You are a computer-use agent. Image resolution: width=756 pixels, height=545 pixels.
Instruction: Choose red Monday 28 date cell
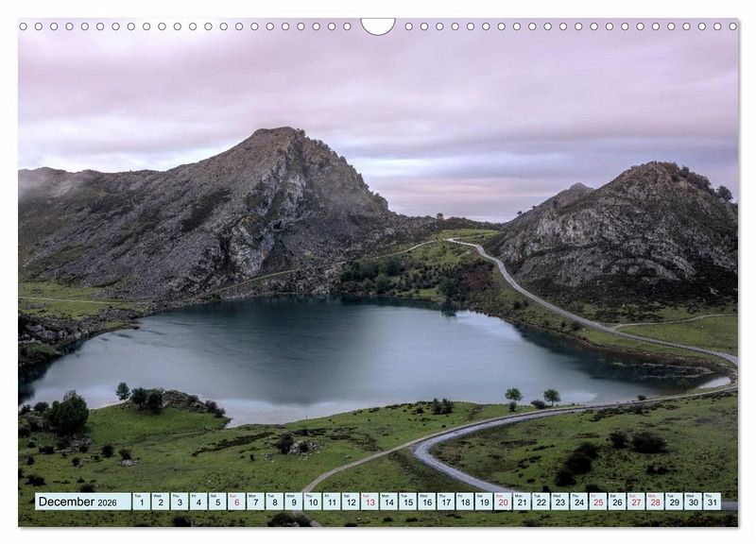tap(655, 502)
